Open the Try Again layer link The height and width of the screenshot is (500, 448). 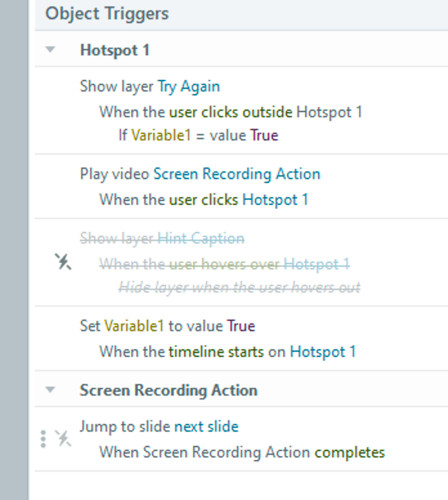[188, 86]
